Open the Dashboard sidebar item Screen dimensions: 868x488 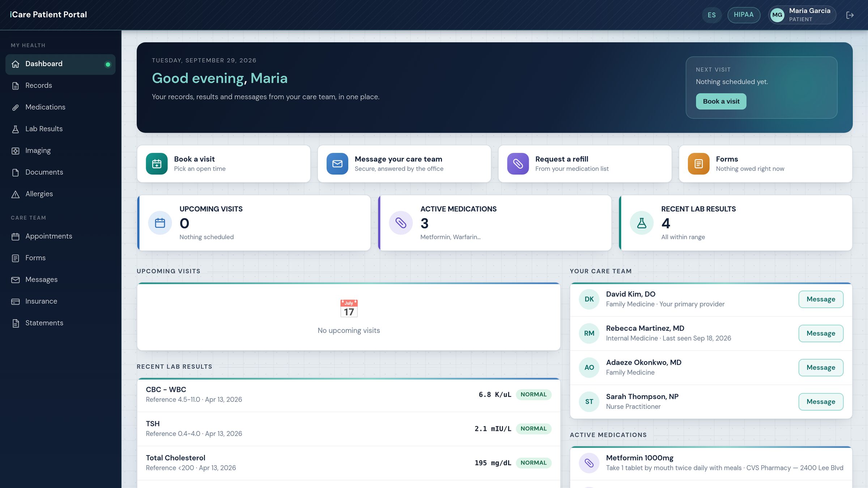point(60,64)
